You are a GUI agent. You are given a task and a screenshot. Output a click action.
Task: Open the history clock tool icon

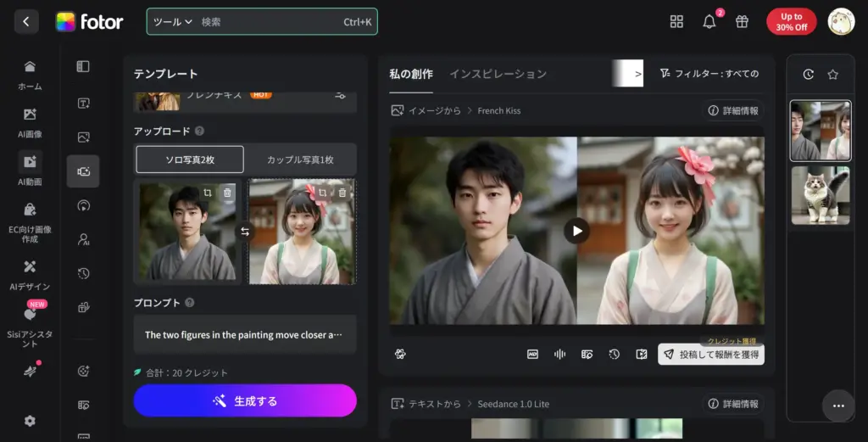pos(84,273)
